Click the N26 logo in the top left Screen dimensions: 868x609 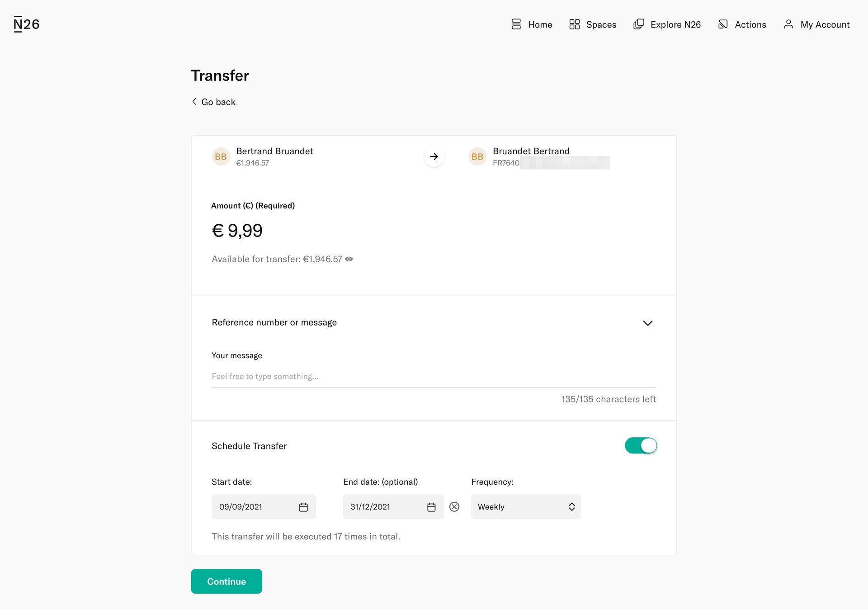pyautogui.click(x=26, y=24)
